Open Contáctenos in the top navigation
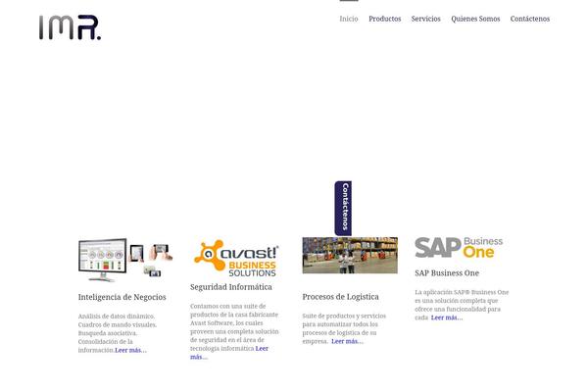The image size is (588, 392). (530, 19)
